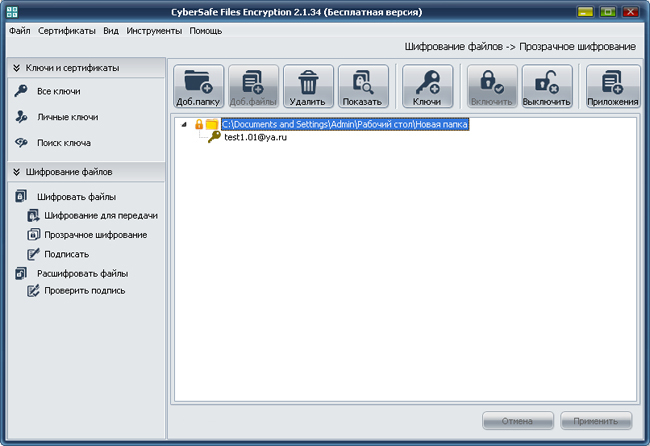Open the Ключи key toolbar button
The width and height of the screenshot is (650, 446).
click(427, 86)
